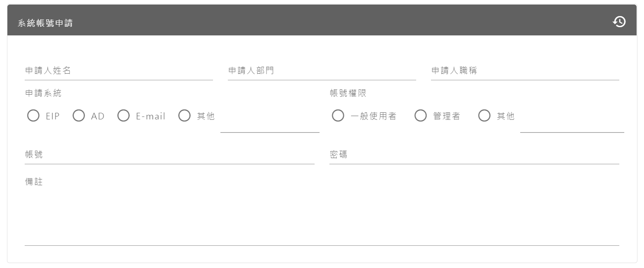
Task: Select the E-mail radio button
Action: click(123, 116)
